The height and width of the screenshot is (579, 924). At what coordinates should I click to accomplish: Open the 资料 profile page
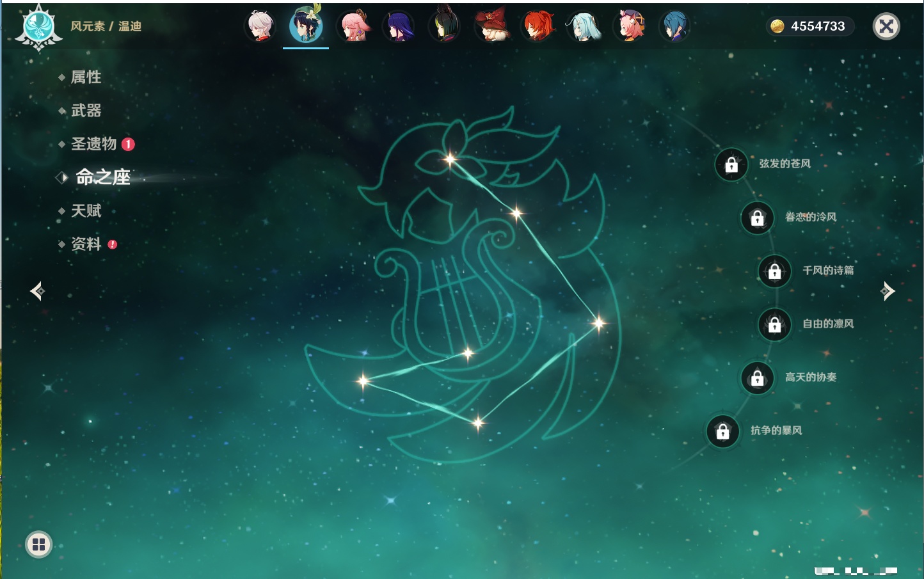[86, 244]
